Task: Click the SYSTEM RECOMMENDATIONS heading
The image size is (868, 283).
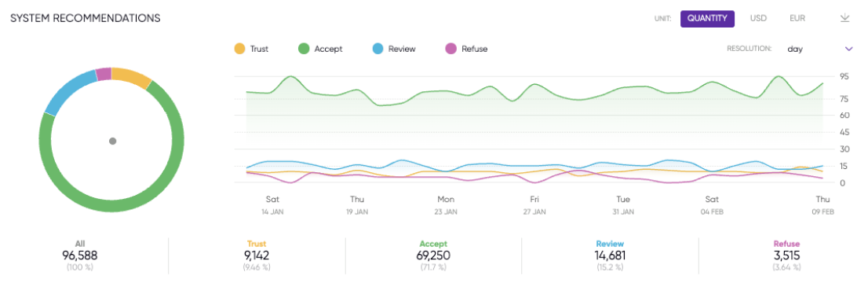Action: tap(86, 18)
